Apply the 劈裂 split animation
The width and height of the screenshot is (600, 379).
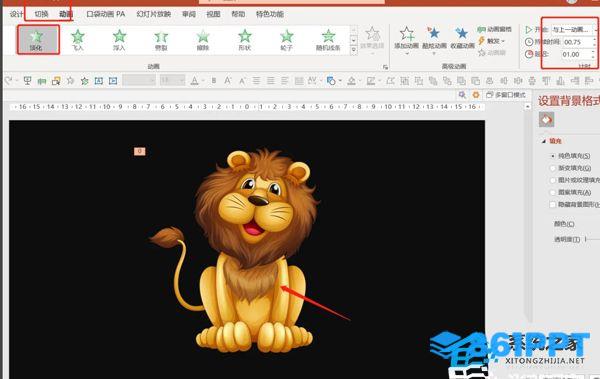pos(161,40)
